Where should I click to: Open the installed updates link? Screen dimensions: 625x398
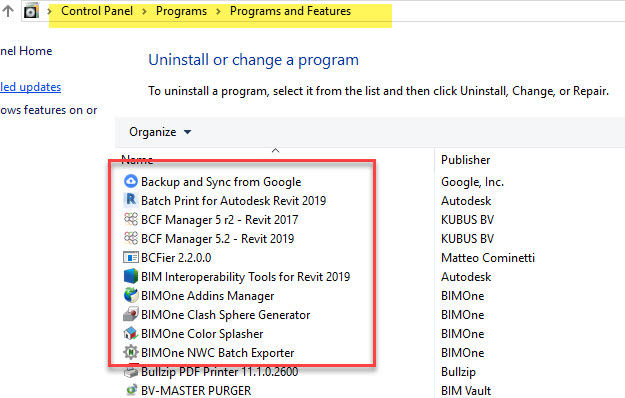point(30,87)
